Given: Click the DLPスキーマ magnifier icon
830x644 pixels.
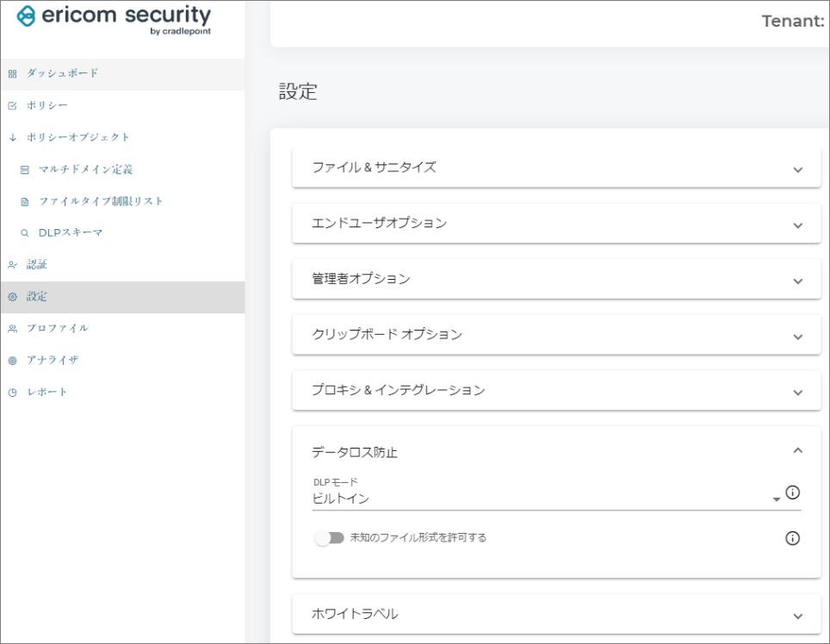Looking at the screenshot, I should (25, 233).
